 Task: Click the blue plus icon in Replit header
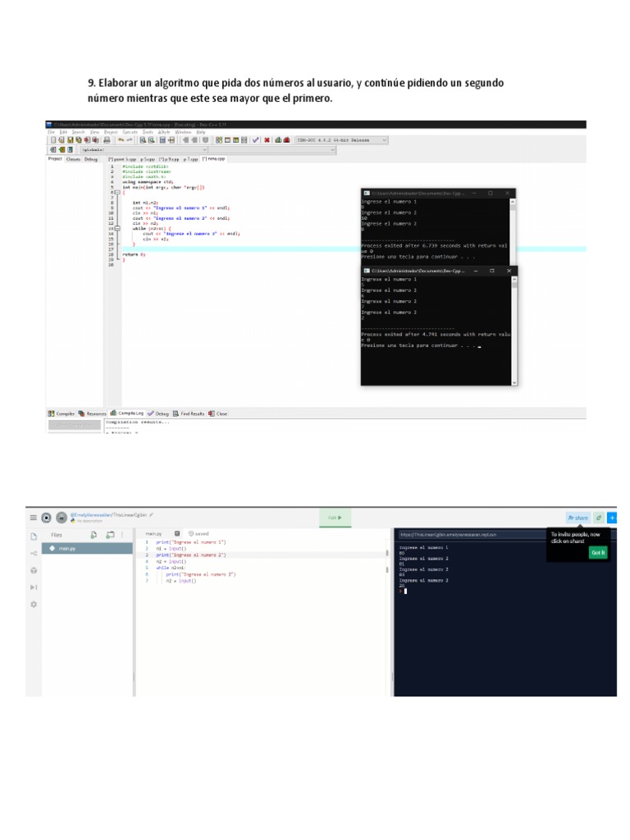click(x=612, y=518)
